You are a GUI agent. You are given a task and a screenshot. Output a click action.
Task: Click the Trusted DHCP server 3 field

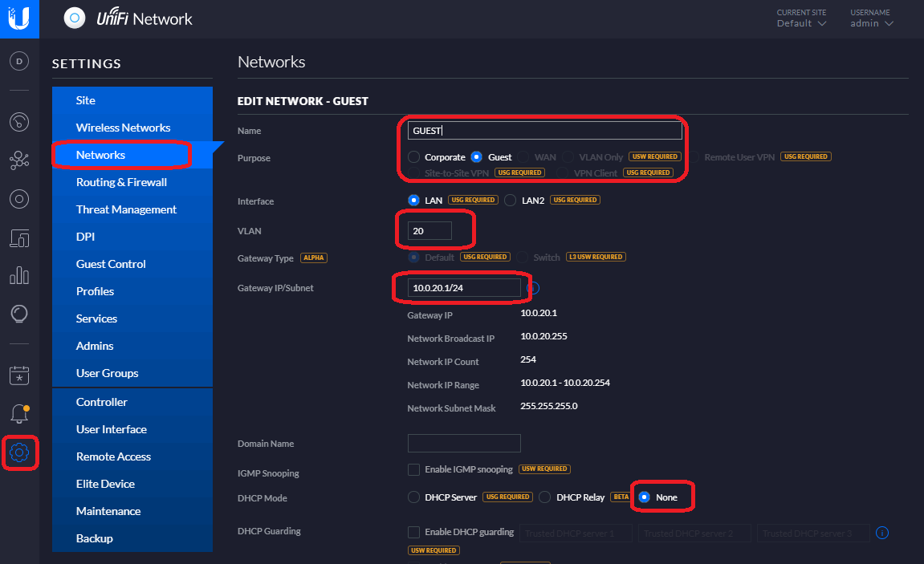[813, 533]
